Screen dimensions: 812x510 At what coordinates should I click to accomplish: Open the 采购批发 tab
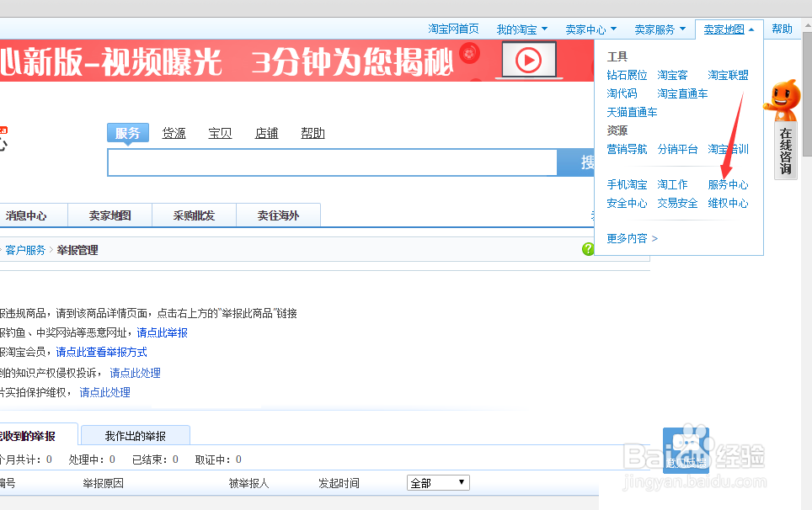195,215
